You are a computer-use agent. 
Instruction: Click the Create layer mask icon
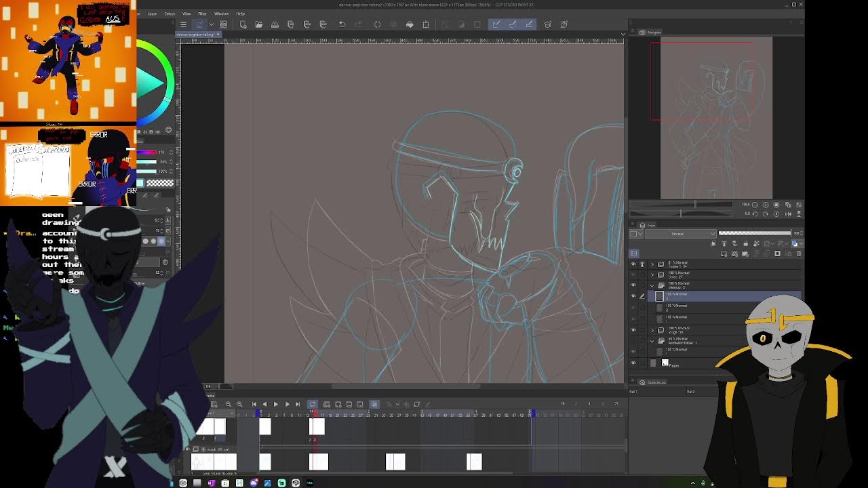pyautogui.click(x=777, y=253)
